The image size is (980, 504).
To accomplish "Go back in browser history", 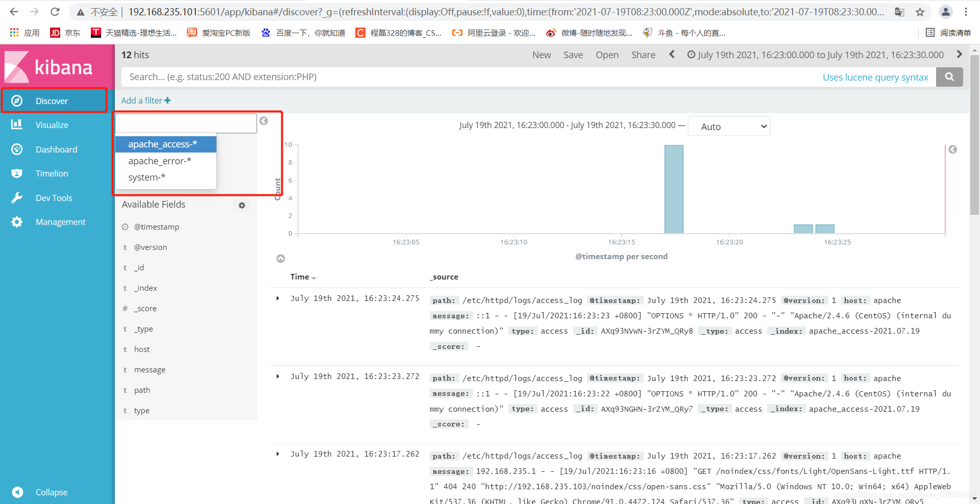I will pos(14,12).
